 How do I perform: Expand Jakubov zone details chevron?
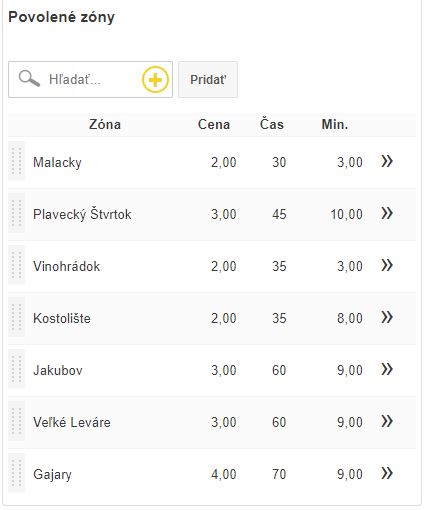click(387, 369)
